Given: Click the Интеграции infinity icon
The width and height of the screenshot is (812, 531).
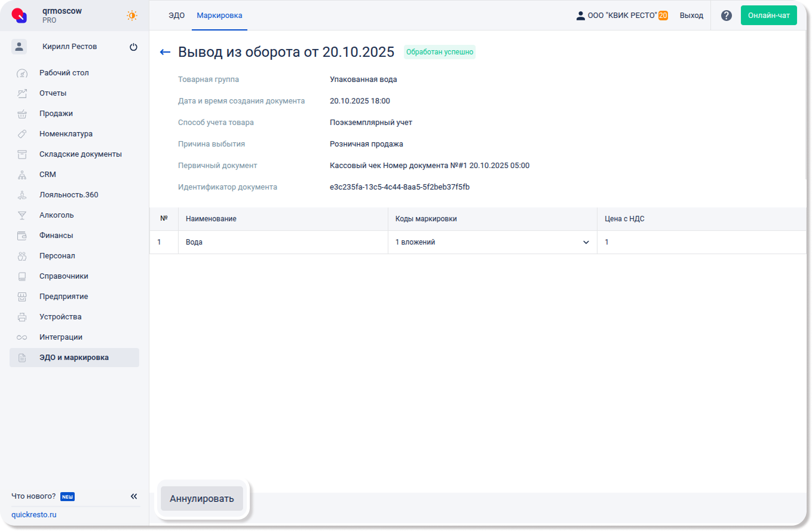Looking at the screenshot, I should (x=22, y=337).
